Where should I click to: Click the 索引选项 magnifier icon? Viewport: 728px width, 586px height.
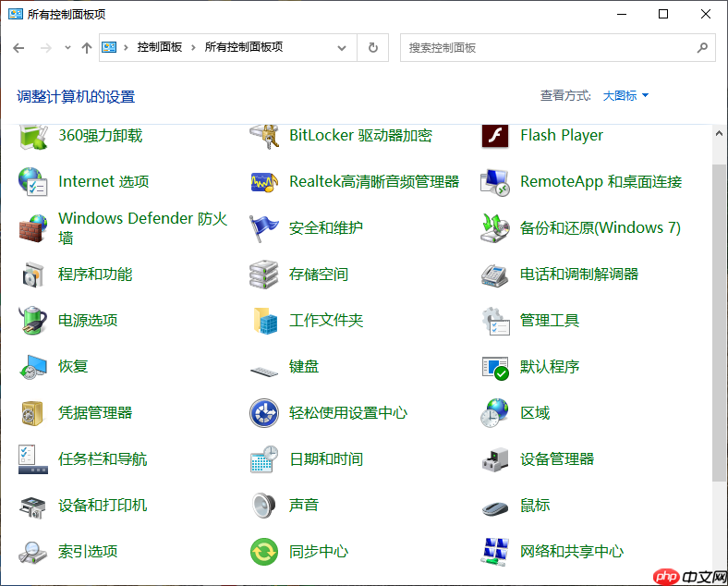(x=33, y=553)
